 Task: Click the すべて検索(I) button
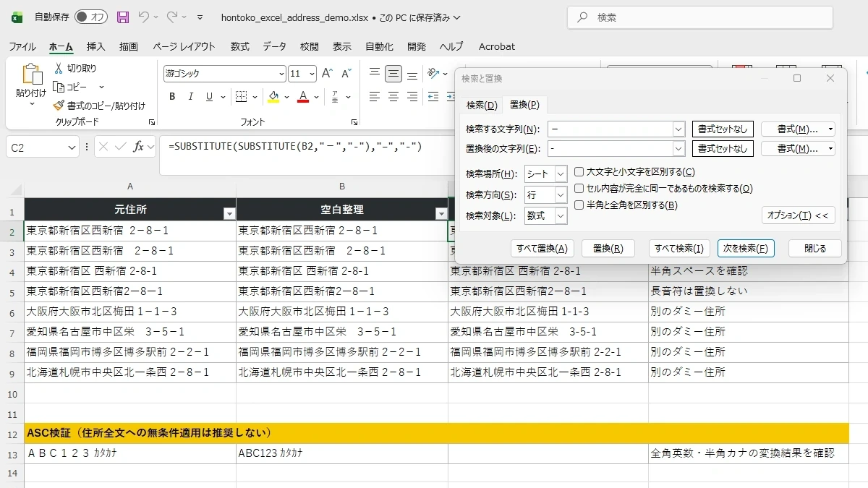pos(679,248)
